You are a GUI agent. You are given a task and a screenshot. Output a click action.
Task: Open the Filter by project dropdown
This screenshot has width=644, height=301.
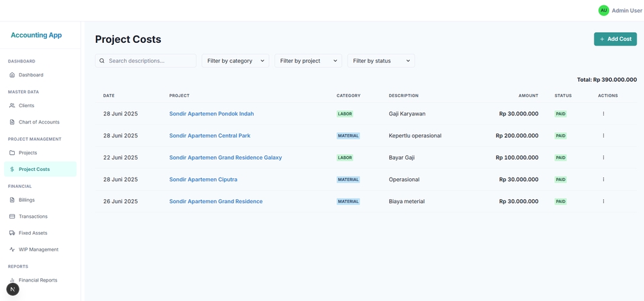[x=308, y=61]
